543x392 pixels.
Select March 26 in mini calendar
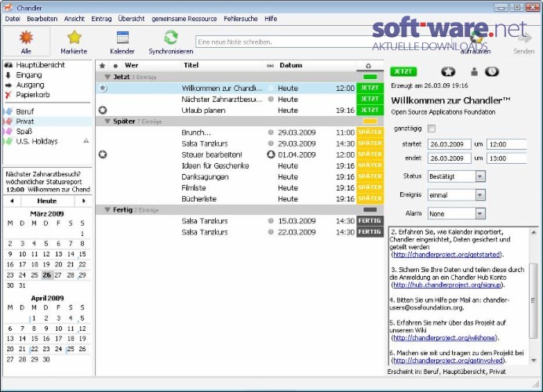[46, 275]
